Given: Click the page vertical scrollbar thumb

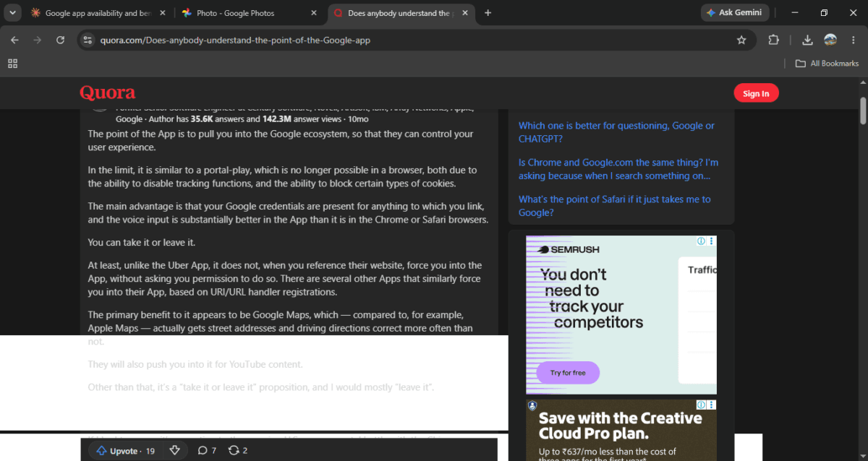Looking at the screenshot, I should 863,110.
